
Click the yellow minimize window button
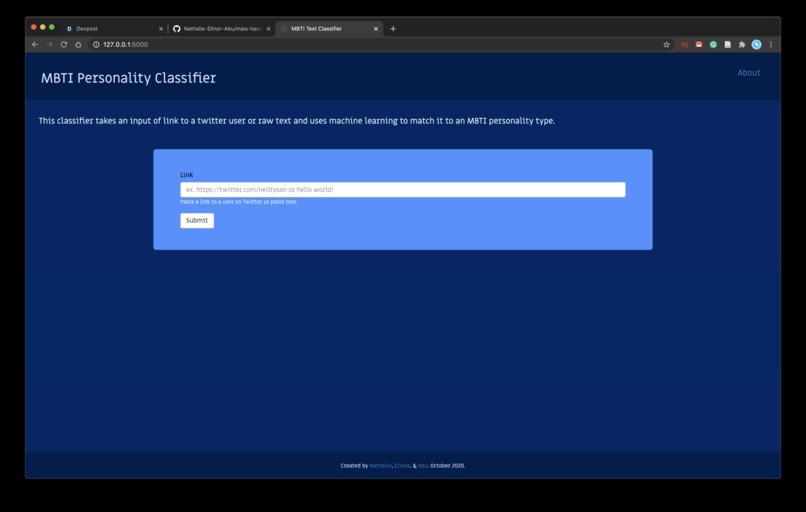(43, 27)
